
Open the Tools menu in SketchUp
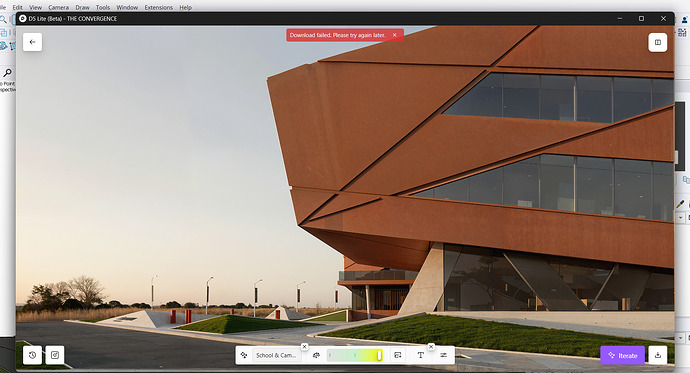103,7
